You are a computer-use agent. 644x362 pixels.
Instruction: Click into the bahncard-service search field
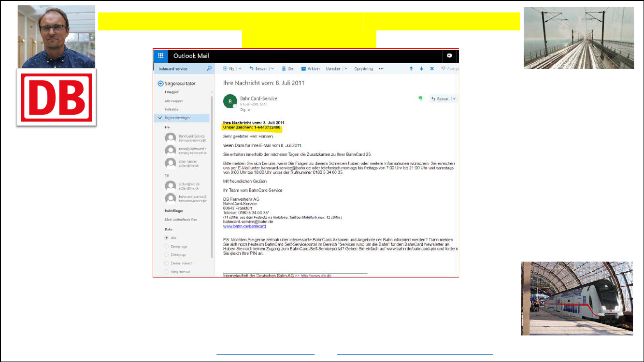180,69
